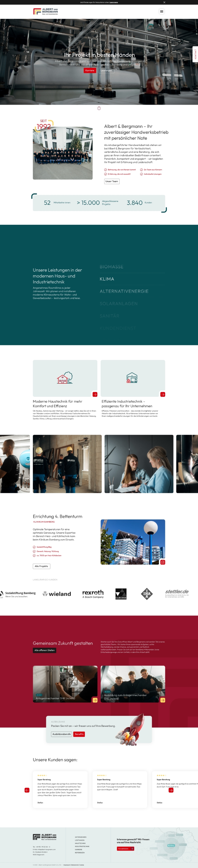Screen dimensions: 198x868
Task: Show next customer testimonial
Action: (x=171, y=790)
